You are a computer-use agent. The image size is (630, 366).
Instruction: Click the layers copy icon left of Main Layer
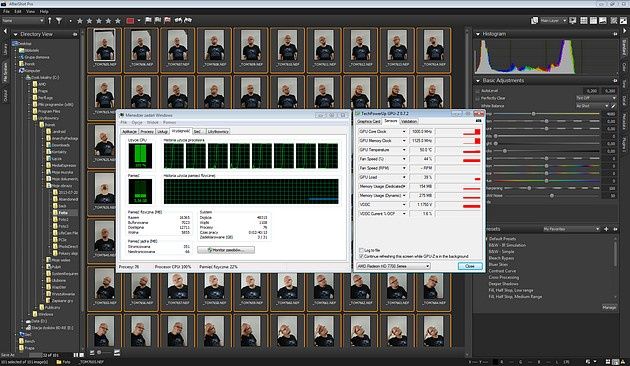pyautogui.click(x=534, y=20)
